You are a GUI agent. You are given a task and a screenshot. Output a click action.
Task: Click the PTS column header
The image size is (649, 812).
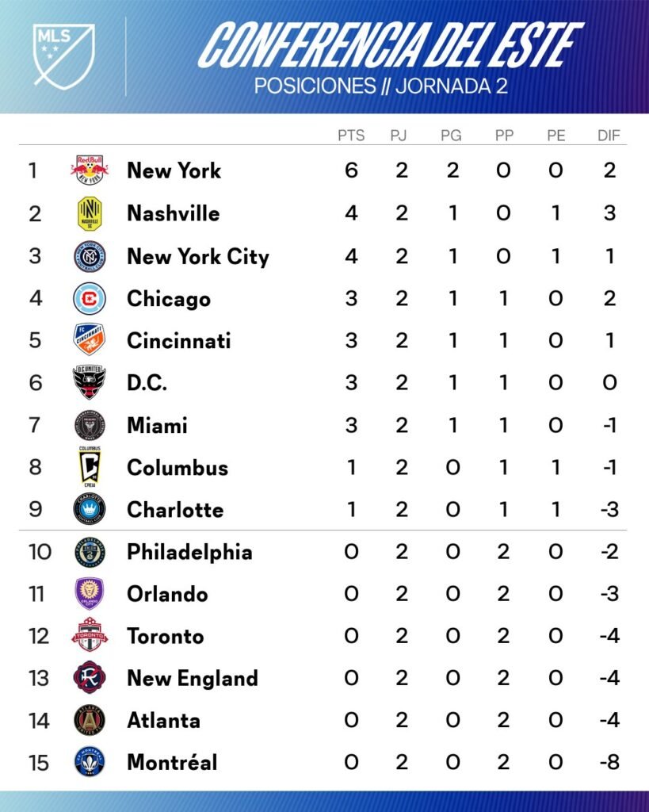(x=351, y=136)
